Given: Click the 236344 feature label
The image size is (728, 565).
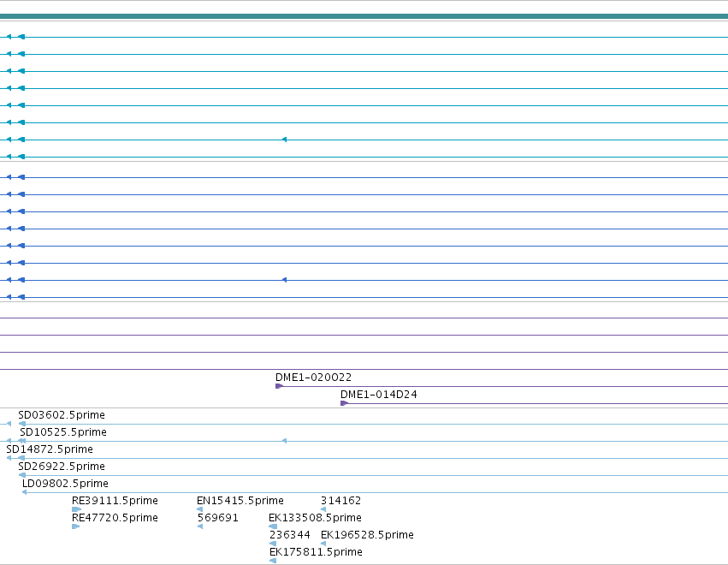Looking at the screenshot, I should [290, 535].
